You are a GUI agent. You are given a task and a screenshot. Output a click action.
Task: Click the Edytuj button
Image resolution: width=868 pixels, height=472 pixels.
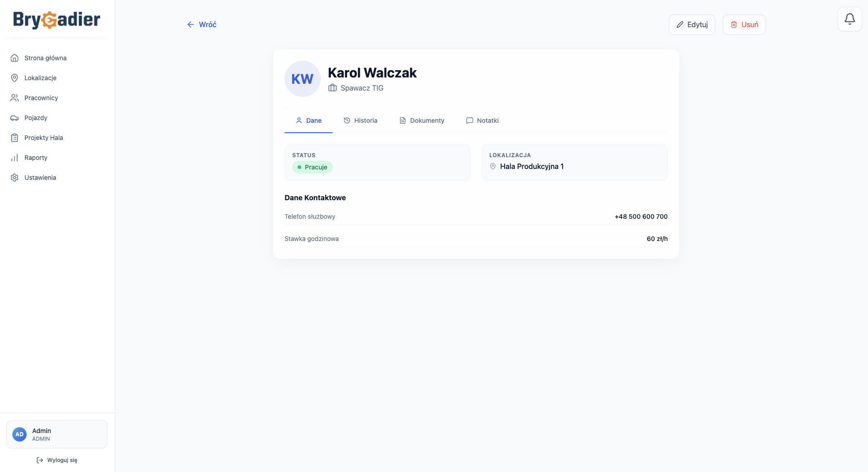tap(692, 24)
